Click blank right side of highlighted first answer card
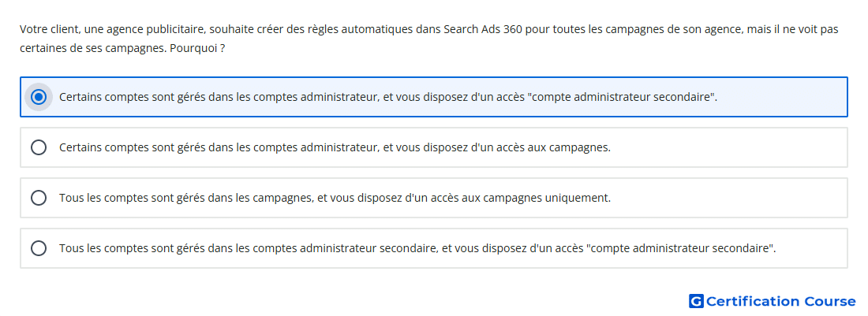The height and width of the screenshot is (316, 868). [780, 97]
